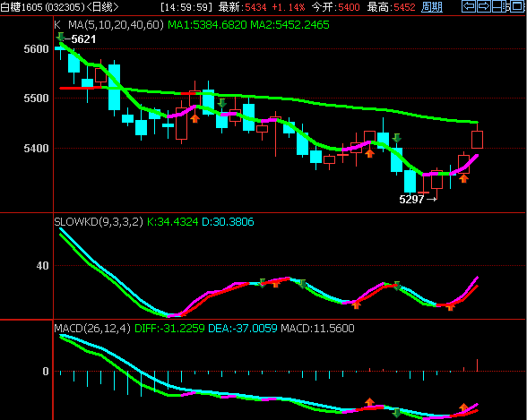527x420 pixels.
Task: Click the 40 level SLOWKD axis label
Action: (43, 266)
